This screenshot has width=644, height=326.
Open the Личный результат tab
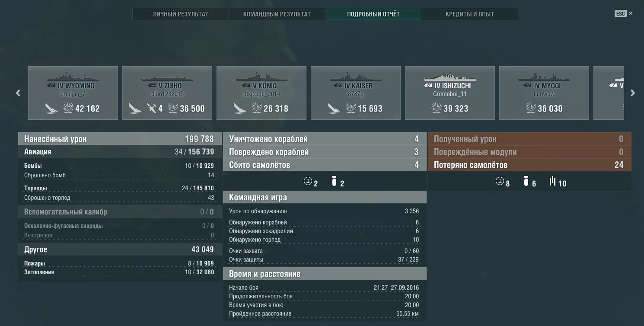click(x=181, y=14)
